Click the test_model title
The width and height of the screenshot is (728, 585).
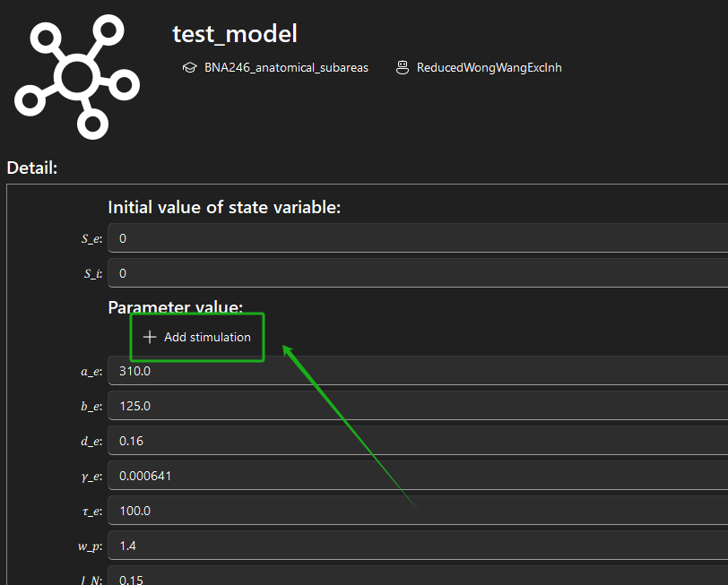coord(235,34)
